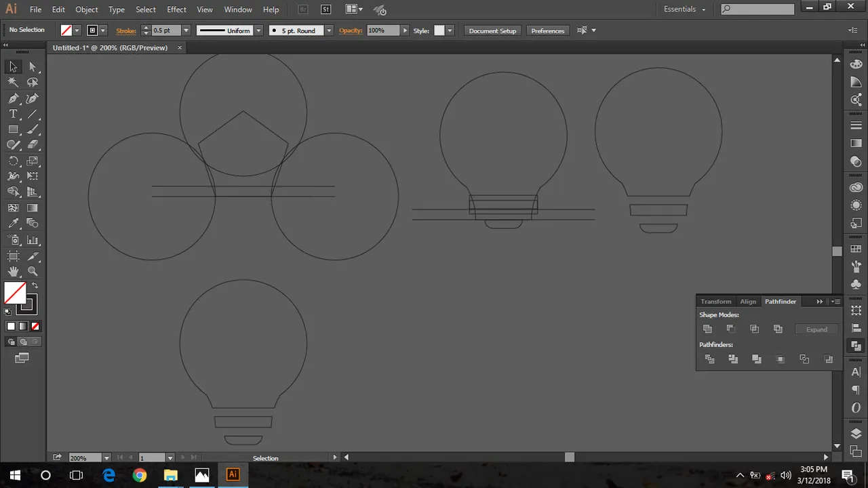Pick the Lasso tool
The image size is (868, 488).
(33, 82)
